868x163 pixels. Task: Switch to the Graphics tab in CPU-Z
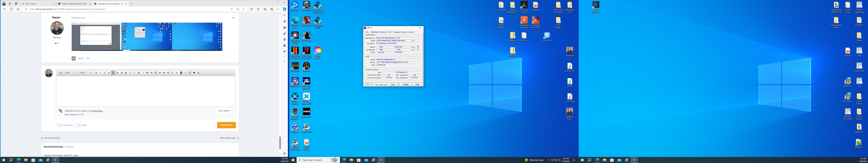coord(397,32)
